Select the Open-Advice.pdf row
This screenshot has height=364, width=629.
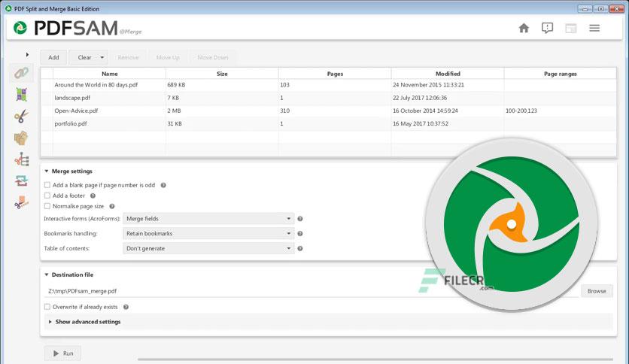pos(329,111)
